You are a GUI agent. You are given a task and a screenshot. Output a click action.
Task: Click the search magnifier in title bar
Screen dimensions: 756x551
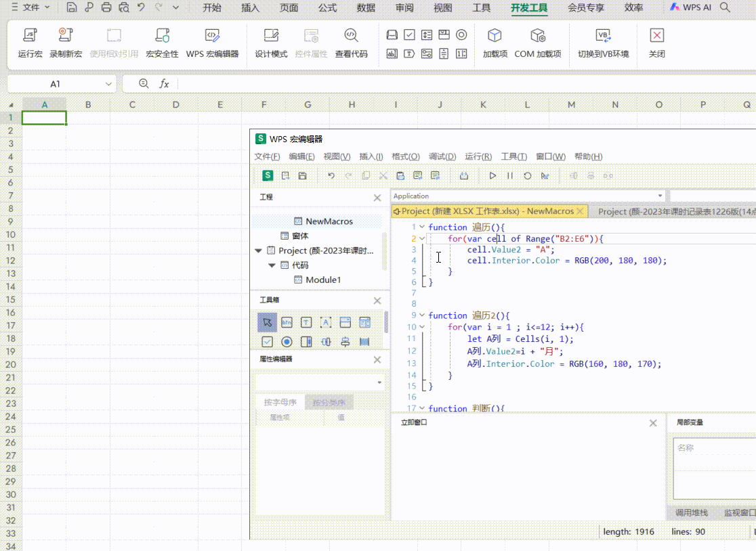pos(725,7)
